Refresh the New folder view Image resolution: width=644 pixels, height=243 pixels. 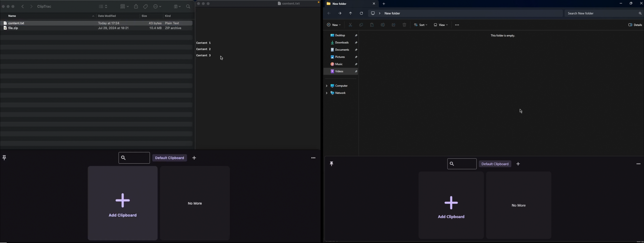click(x=361, y=13)
